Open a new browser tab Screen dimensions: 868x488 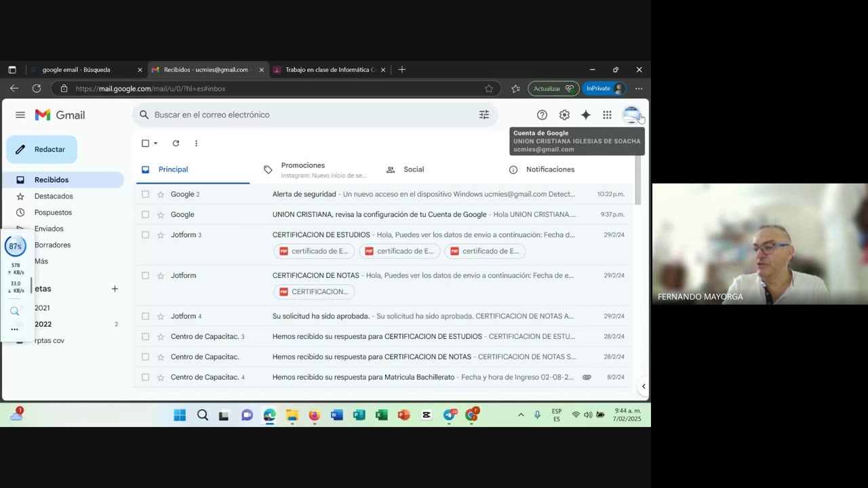click(x=402, y=70)
